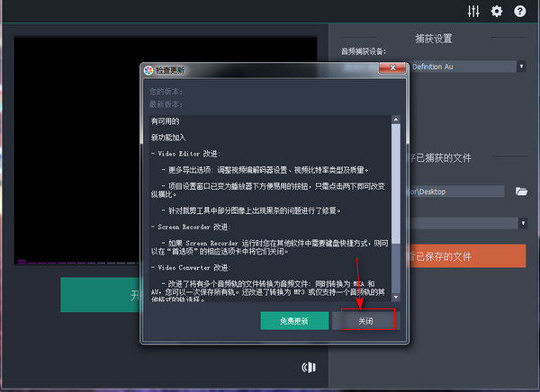The width and height of the screenshot is (540, 392).
Task: Close the 检查更新 dialog with X
Action: pyautogui.click(x=392, y=67)
